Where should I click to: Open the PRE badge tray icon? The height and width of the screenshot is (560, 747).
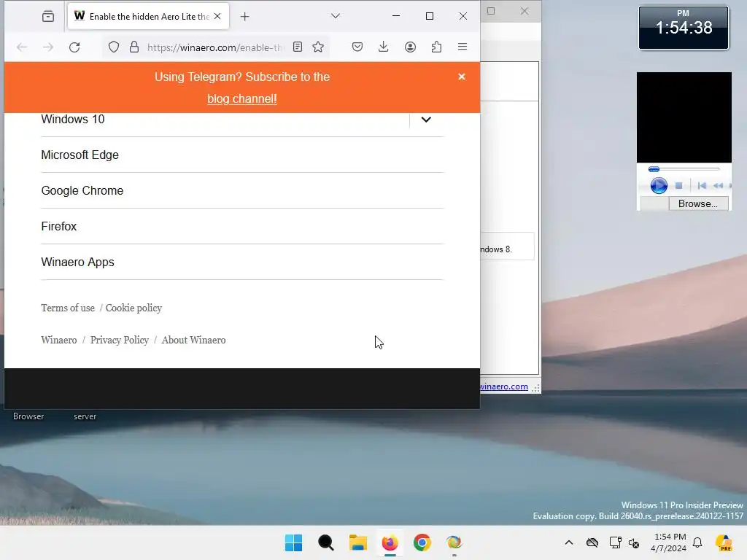click(724, 542)
